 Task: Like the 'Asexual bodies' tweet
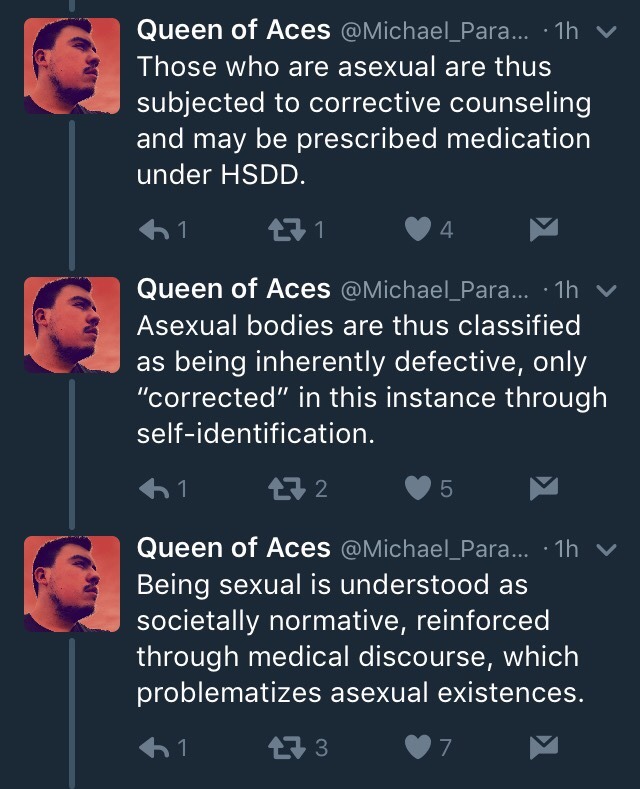point(419,488)
